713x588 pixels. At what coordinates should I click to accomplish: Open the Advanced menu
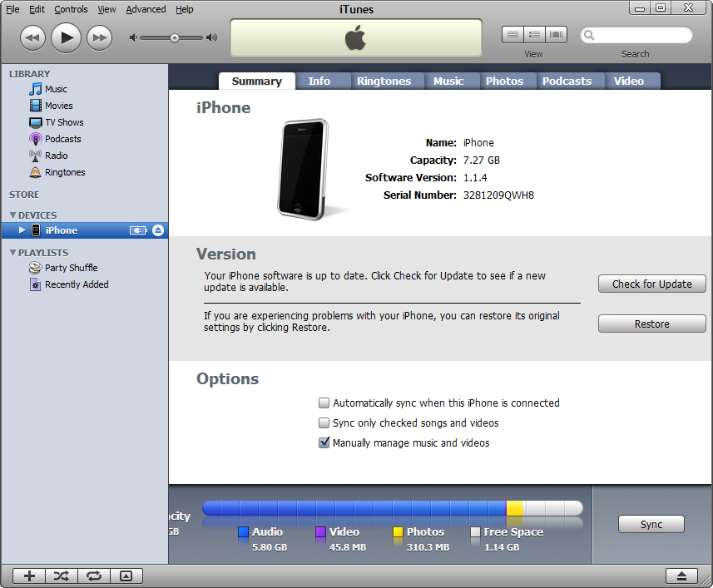tap(146, 9)
